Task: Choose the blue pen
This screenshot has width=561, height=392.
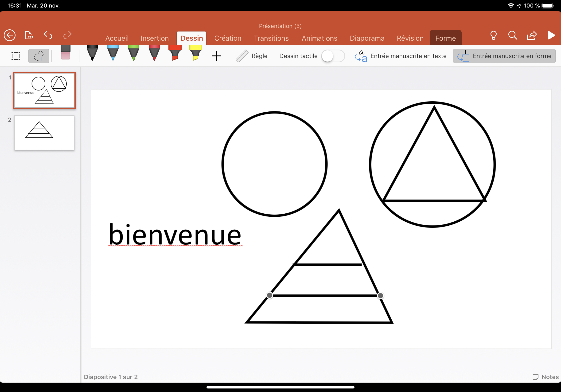Action: point(113,53)
